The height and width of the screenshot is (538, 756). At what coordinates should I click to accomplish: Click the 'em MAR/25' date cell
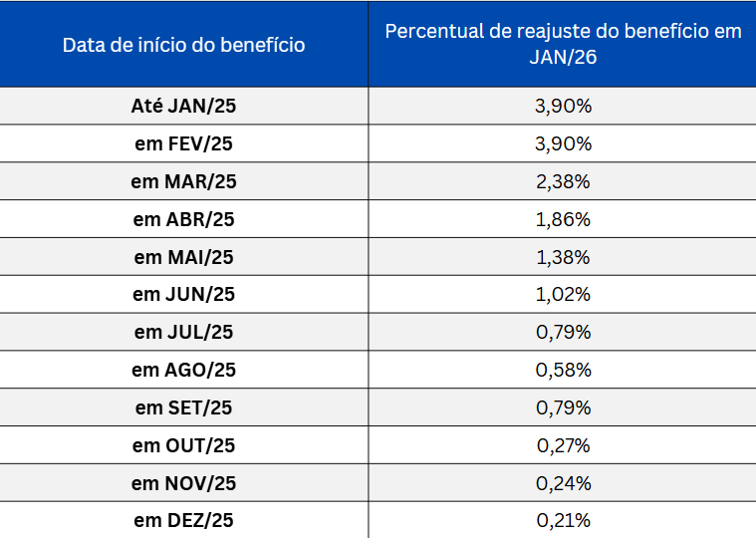(x=183, y=181)
